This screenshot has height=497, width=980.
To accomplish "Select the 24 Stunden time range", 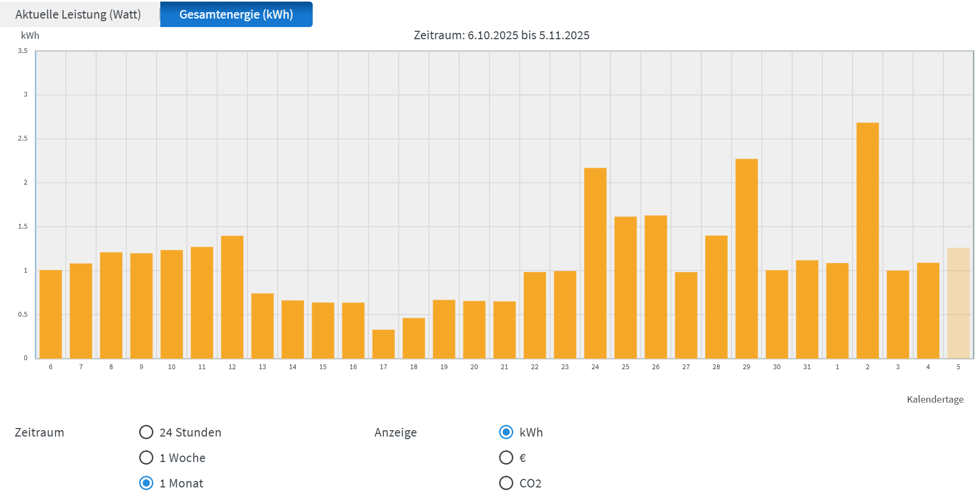I will [x=147, y=432].
